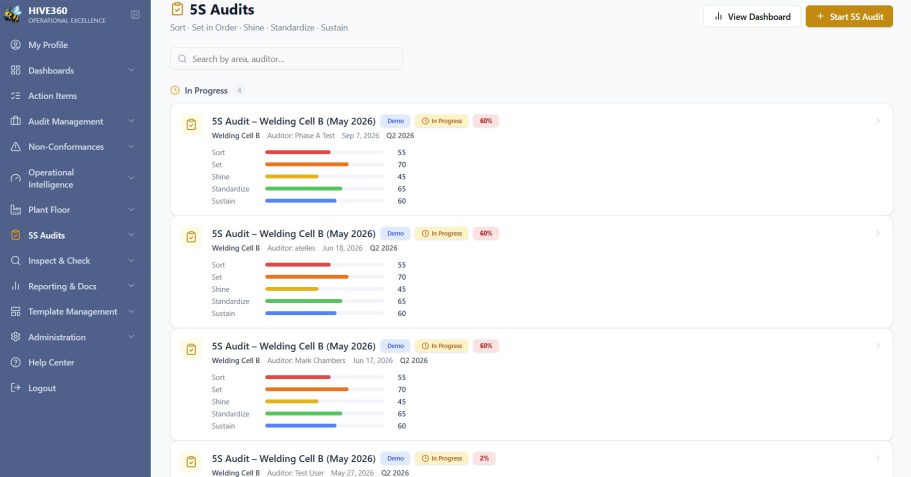
Task: Open audit by auditor Test User
Action: 531,460
